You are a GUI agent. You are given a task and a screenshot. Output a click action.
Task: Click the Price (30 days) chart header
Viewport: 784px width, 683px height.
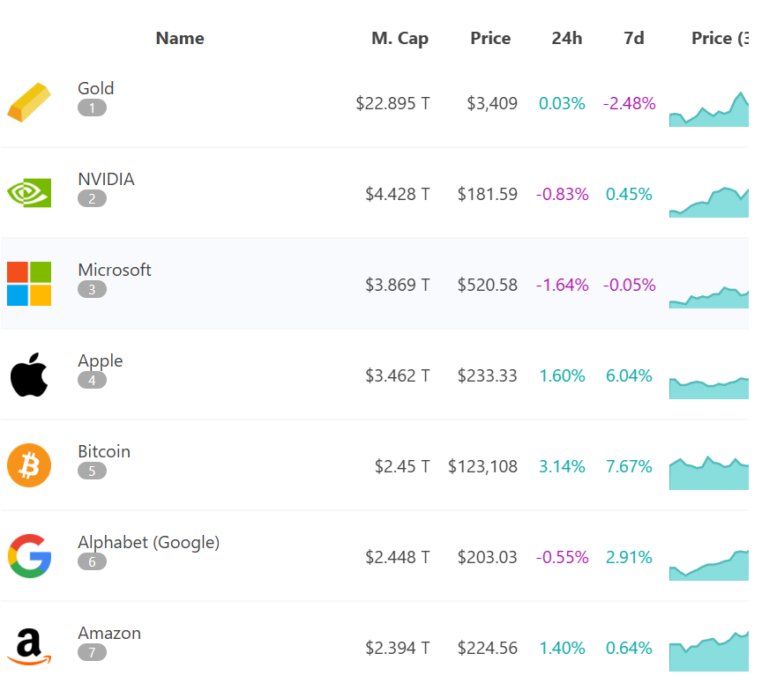pos(720,38)
